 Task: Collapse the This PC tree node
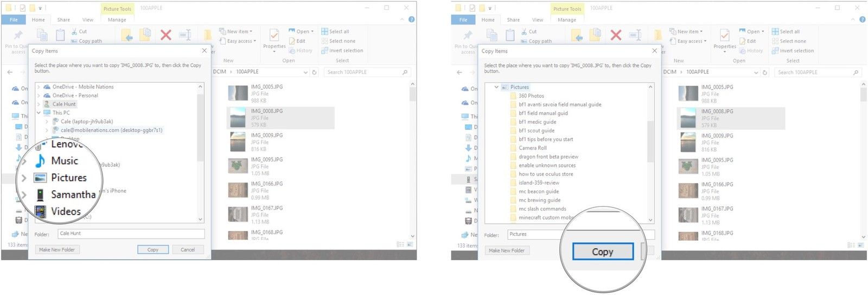[x=39, y=113]
